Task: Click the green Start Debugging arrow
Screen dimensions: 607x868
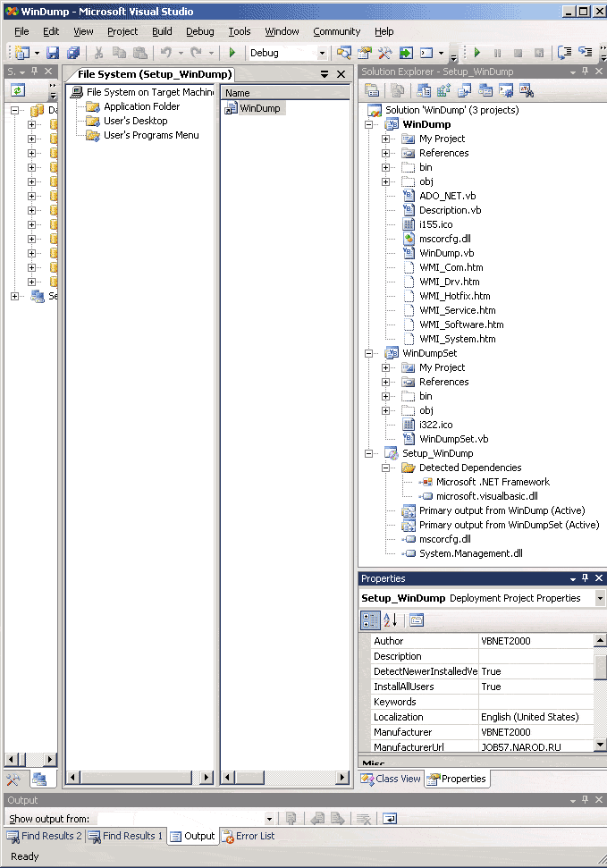Action: click(232, 53)
